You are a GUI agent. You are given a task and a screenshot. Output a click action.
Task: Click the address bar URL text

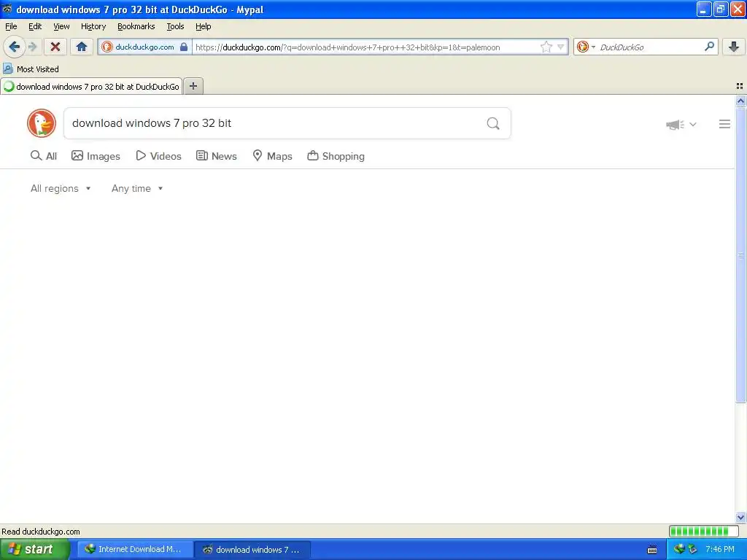pos(348,47)
